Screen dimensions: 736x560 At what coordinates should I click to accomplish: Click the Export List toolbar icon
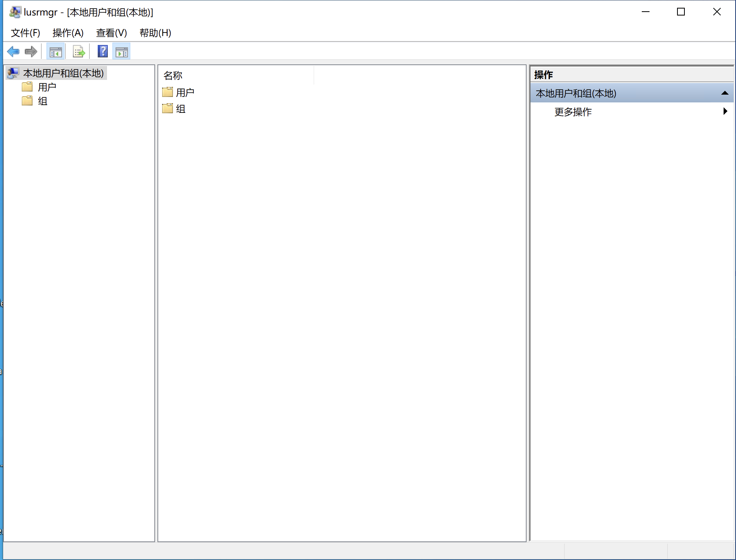pyautogui.click(x=79, y=52)
